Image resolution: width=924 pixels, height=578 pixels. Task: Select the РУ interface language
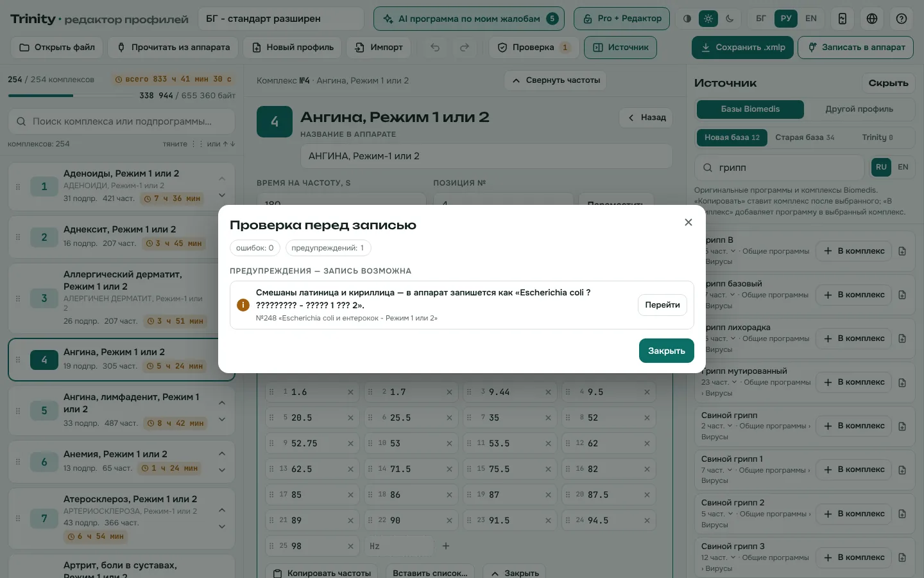[x=786, y=19]
